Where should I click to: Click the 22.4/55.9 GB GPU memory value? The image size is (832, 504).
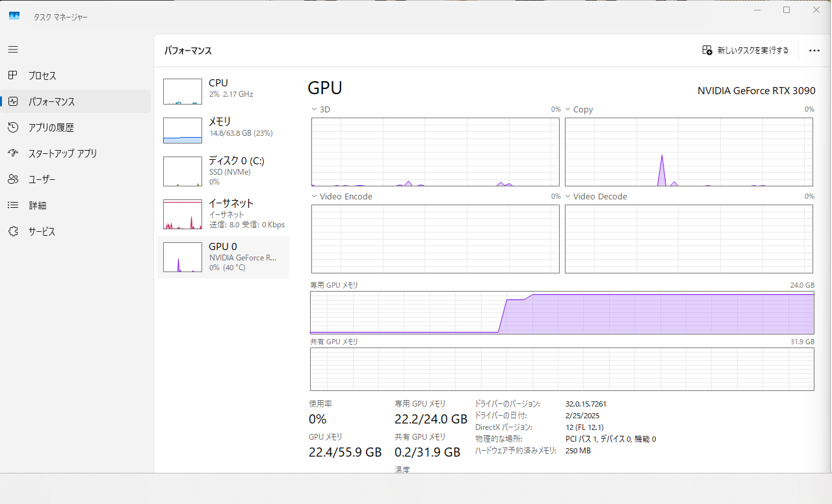[345, 452]
